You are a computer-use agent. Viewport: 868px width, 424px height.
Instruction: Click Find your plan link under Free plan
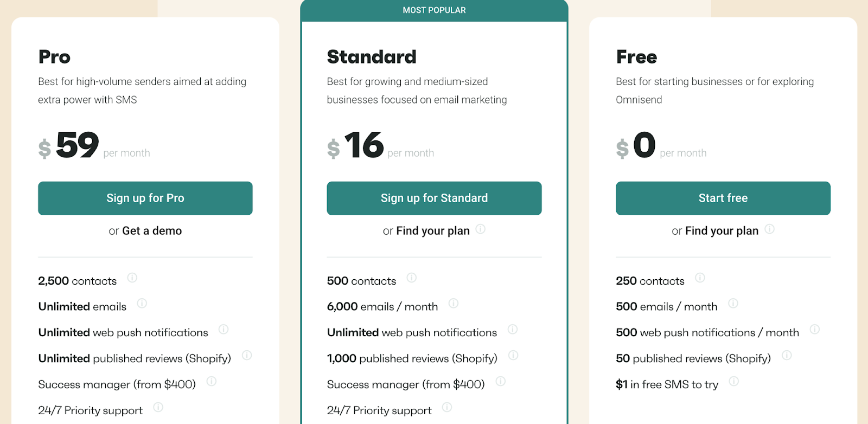[x=722, y=231]
